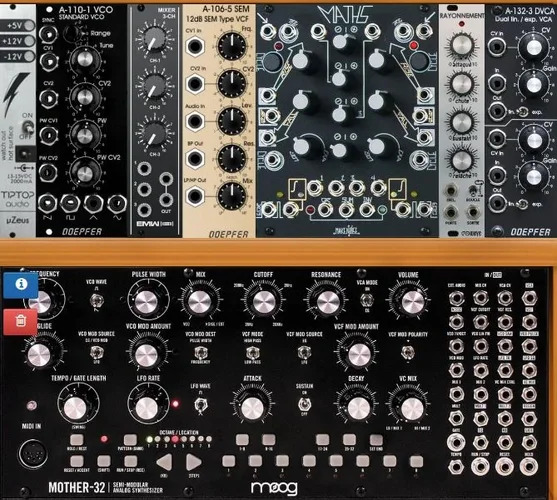Switch the VCF MODE high/low pass toggle
This screenshot has width=557, height=500.
point(252,353)
